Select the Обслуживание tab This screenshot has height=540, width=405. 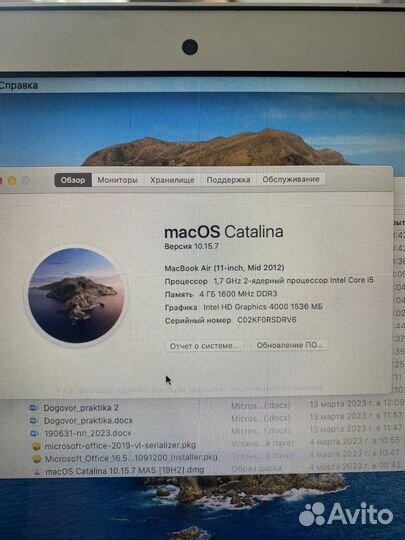click(291, 179)
